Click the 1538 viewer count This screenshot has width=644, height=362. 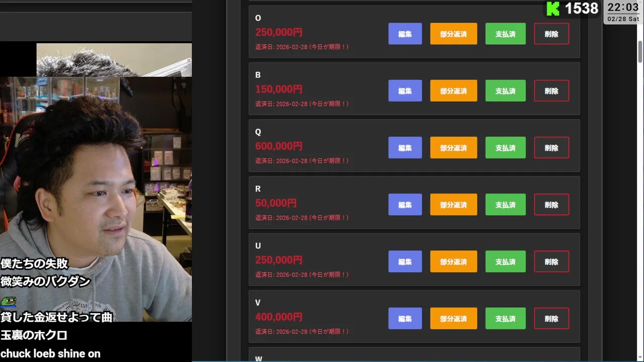(581, 9)
